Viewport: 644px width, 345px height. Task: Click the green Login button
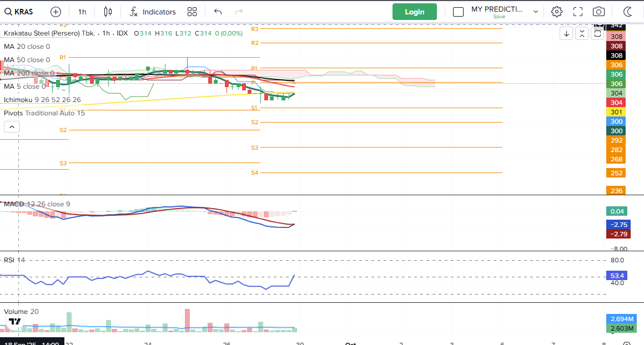414,12
